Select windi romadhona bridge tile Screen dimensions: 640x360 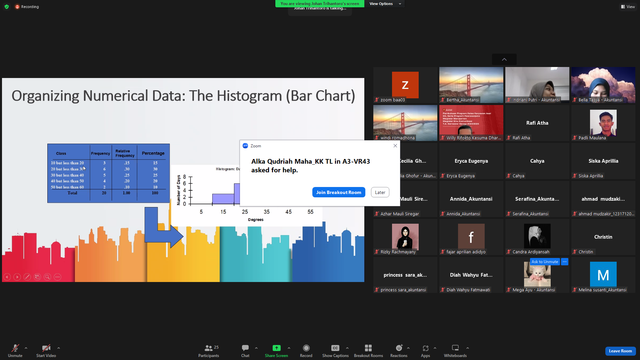[405, 123]
